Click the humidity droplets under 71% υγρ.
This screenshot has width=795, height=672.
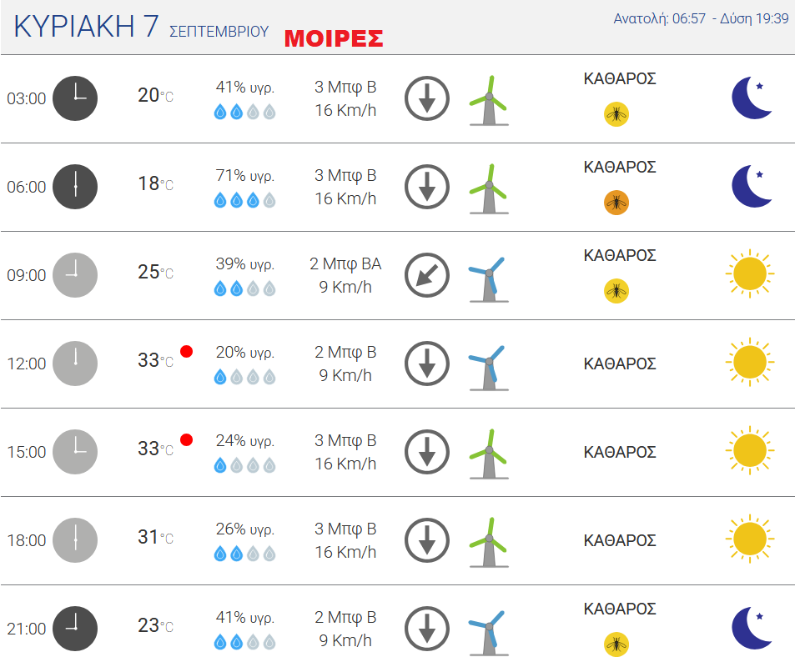click(x=245, y=201)
